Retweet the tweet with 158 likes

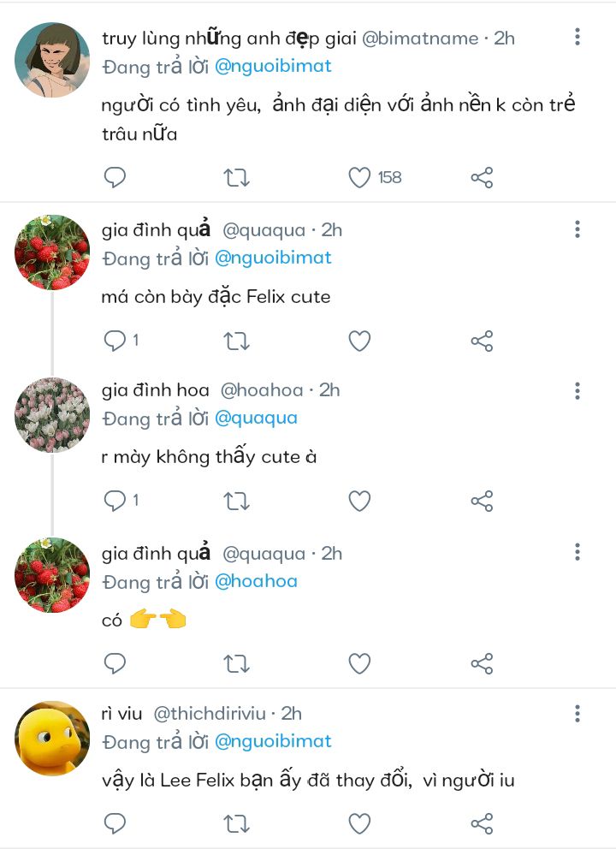pyautogui.click(x=236, y=178)
